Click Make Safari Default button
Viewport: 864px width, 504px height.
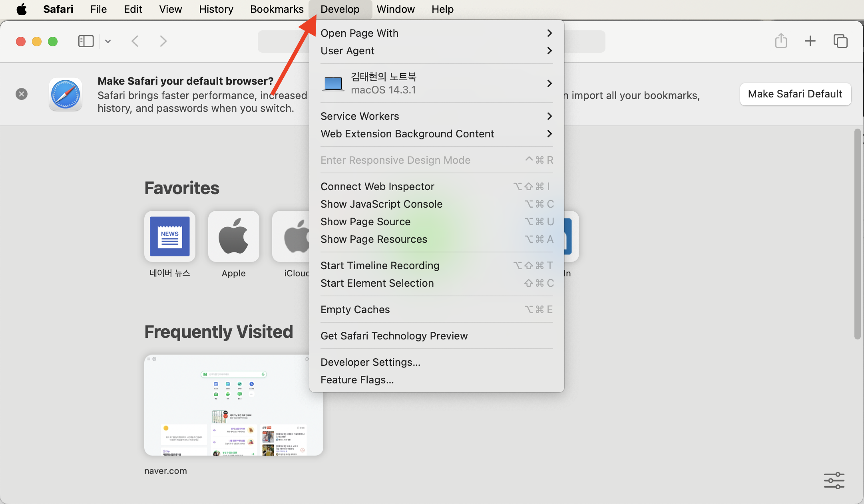coord(795,94)
